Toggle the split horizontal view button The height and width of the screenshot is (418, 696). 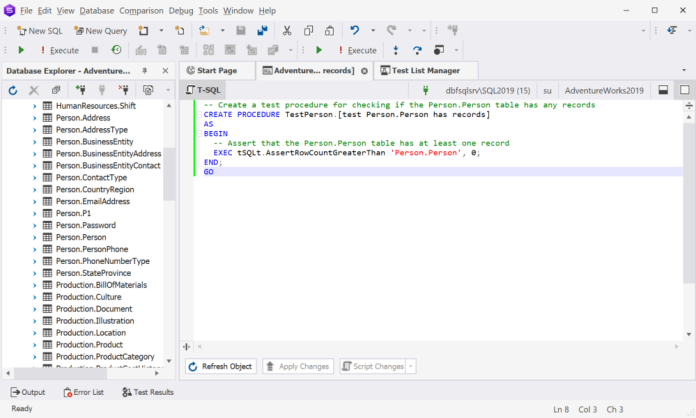[663, 90]
